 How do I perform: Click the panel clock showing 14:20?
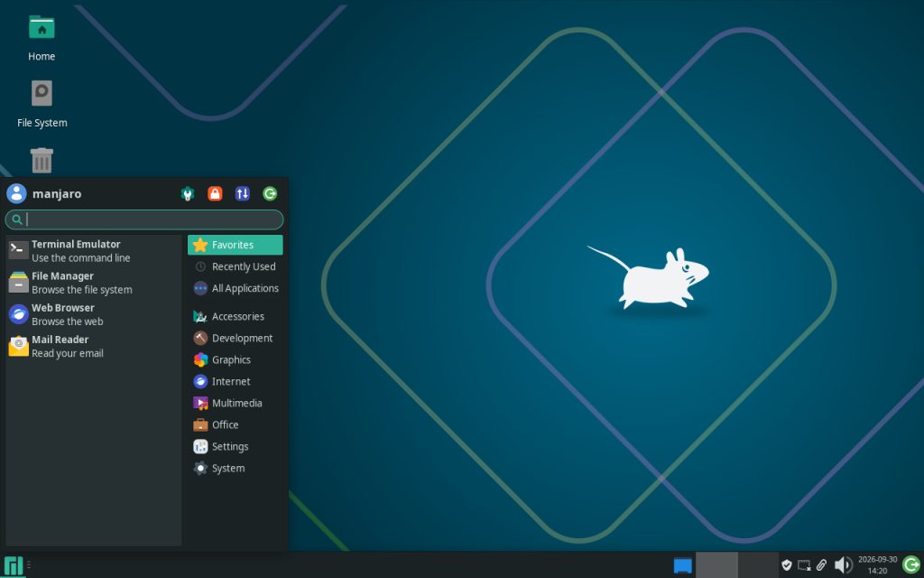877,565
